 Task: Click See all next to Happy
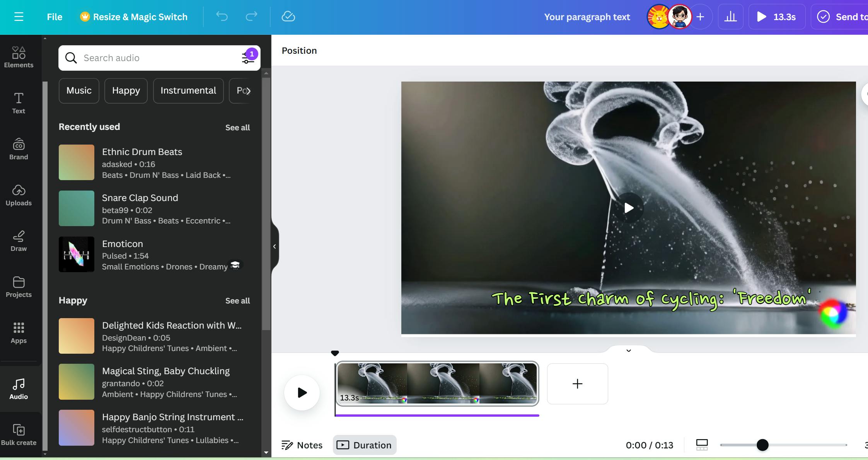coord(237,301)
